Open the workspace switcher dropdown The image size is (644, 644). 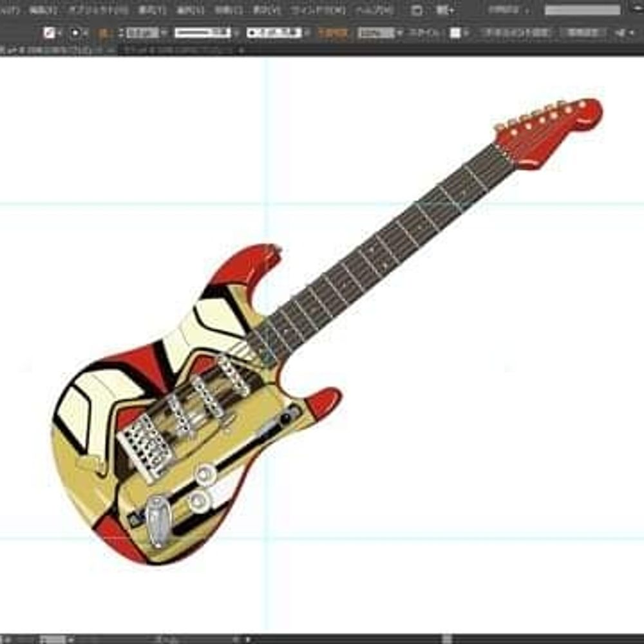pyautogui.click(x=509, y=10)
